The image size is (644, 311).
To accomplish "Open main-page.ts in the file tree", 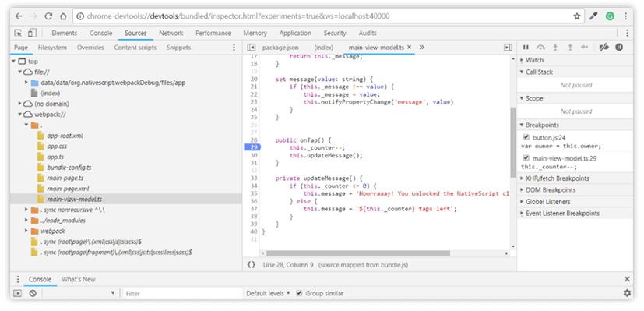I will (65, 178).
